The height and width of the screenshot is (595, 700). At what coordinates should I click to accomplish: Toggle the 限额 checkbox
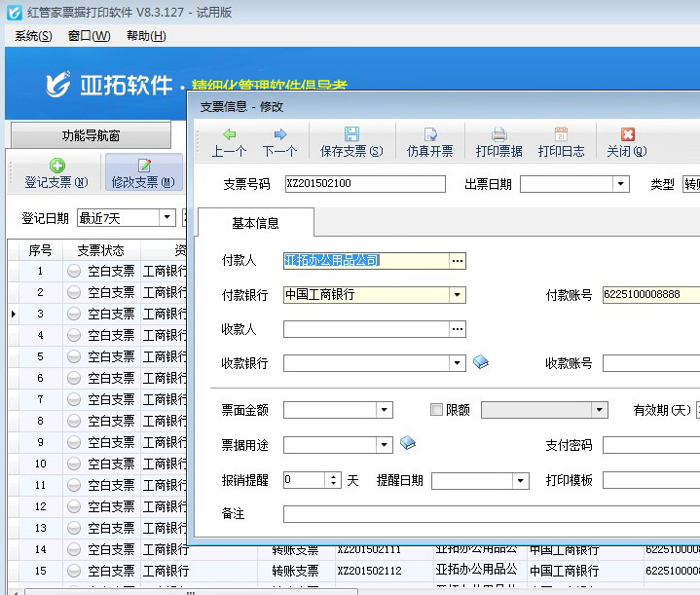436,410
